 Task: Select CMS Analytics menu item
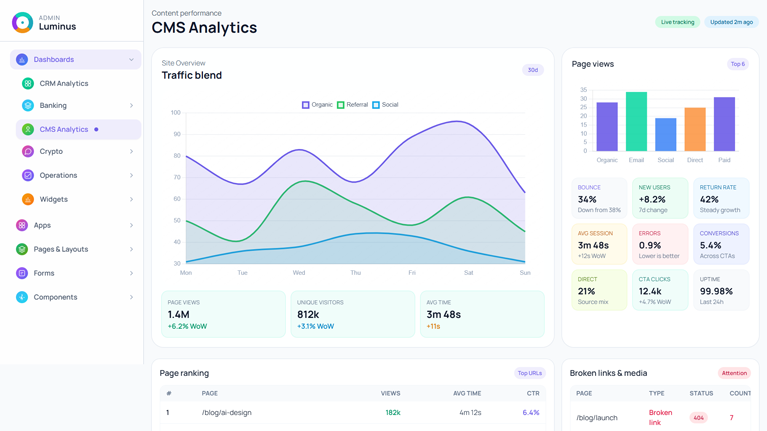point(64,130)
